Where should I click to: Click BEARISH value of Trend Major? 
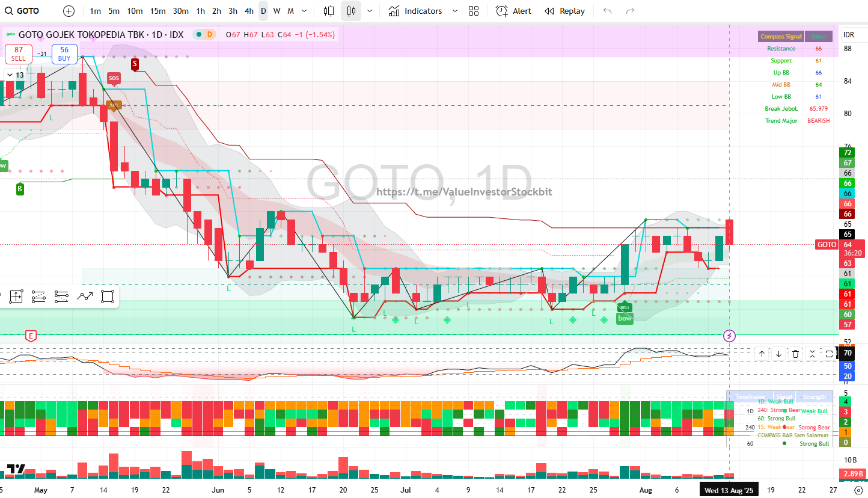[x=818, y=121]
